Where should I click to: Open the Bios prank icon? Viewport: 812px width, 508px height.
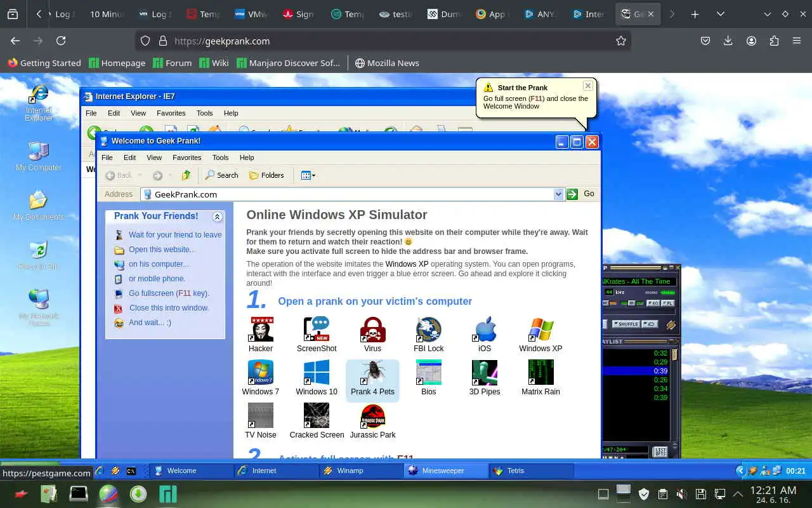pos(429,378)
